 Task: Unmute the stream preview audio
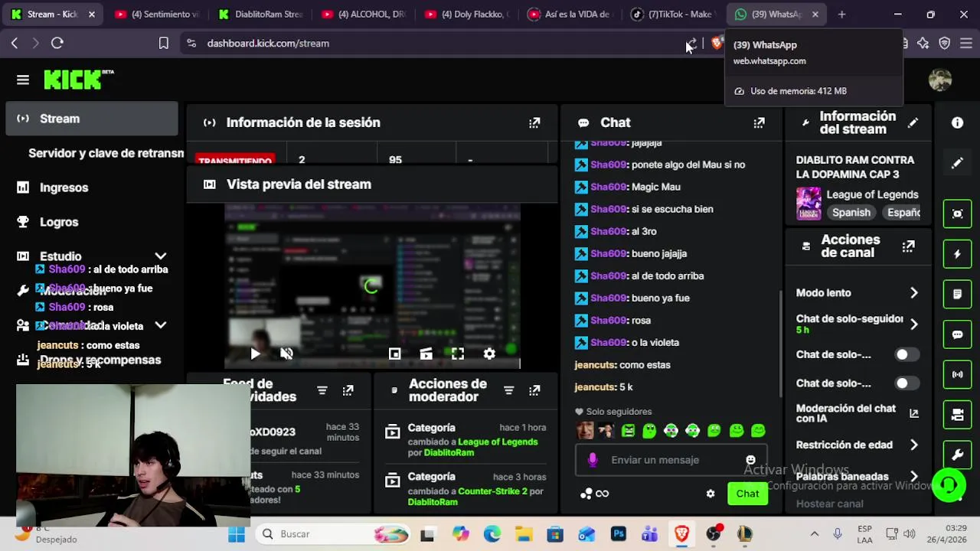coord(286,354)
